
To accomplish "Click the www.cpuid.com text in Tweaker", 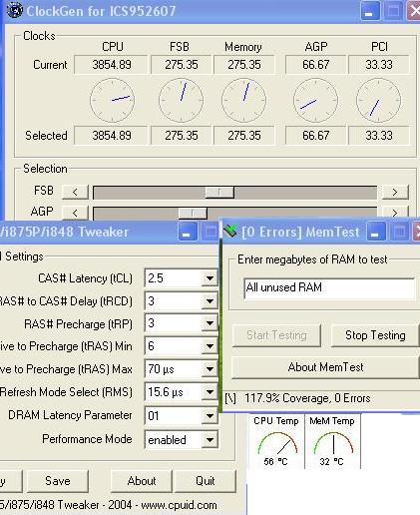I will (x=179, y=505).
